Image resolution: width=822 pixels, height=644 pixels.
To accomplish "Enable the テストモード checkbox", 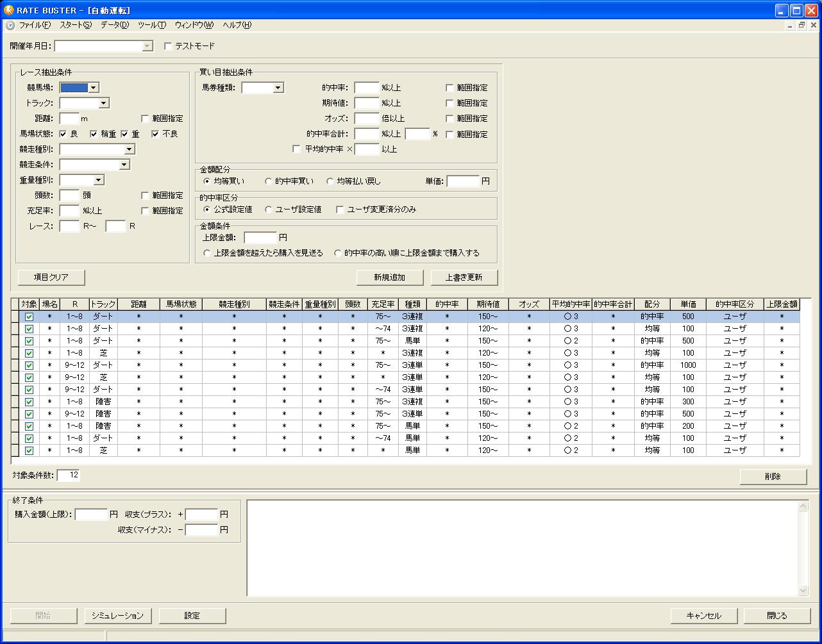I will 168,46.
